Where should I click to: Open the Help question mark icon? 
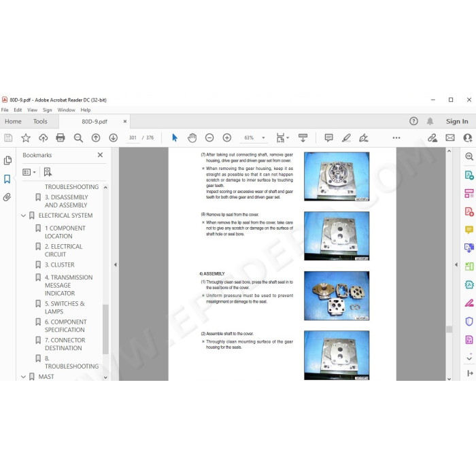tap(413, 121)
